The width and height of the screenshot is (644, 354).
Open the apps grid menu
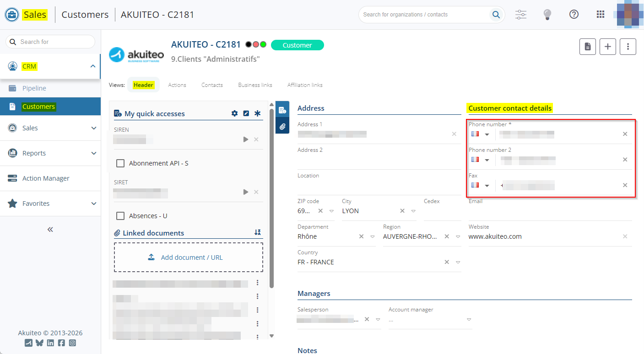pyautogui.click(x=601, y=15)
